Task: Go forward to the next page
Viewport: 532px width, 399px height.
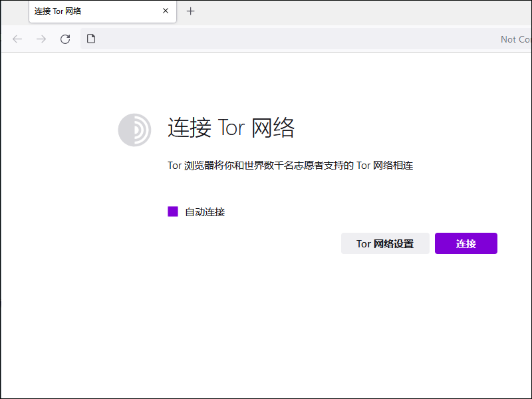Action: point(41,39)
